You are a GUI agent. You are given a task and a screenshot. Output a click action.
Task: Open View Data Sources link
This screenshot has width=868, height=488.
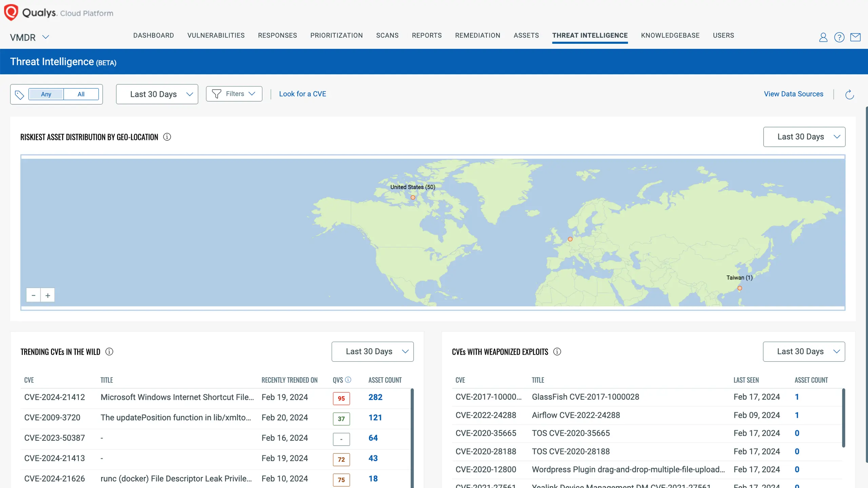pos(793,94)
